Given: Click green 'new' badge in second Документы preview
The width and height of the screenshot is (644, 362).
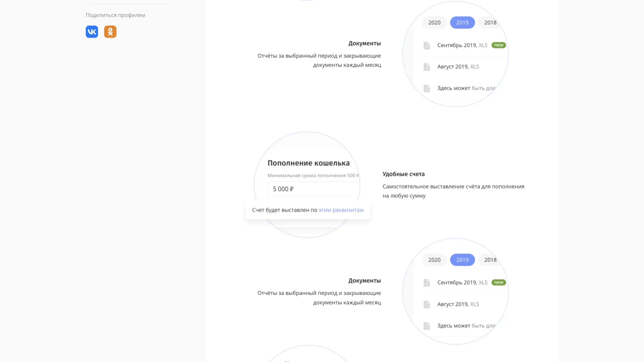Looking at the screenshot, I should [498, 282].
